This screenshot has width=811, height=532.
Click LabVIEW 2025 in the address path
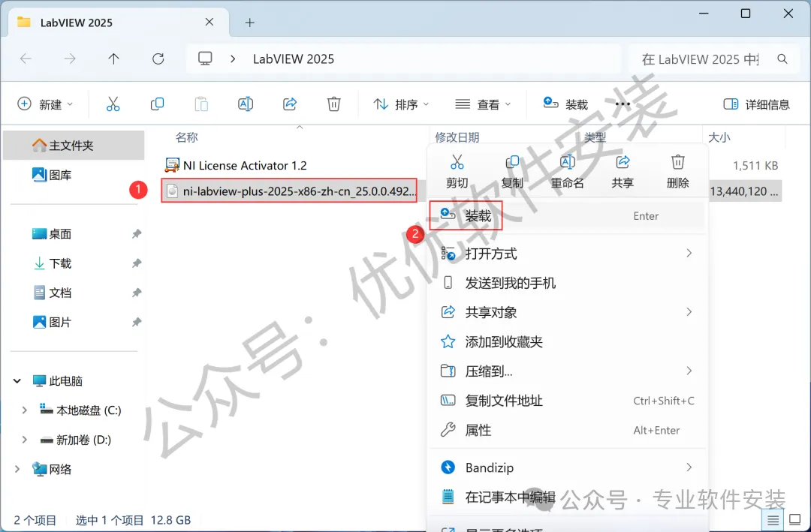coord(294,59)
